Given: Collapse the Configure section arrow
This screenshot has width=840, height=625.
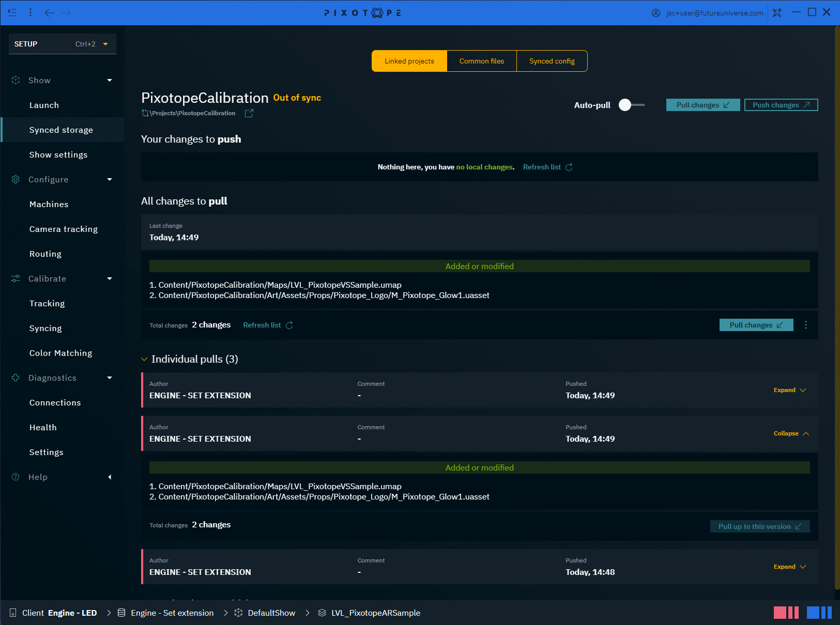Looking at the screenshot, I should (x=110, y=179).
